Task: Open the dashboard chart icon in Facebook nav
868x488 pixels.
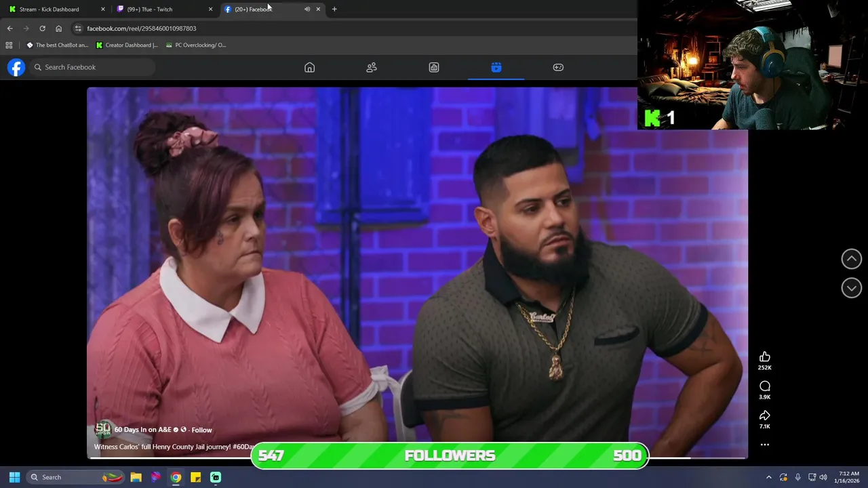Action: (434, 67)
